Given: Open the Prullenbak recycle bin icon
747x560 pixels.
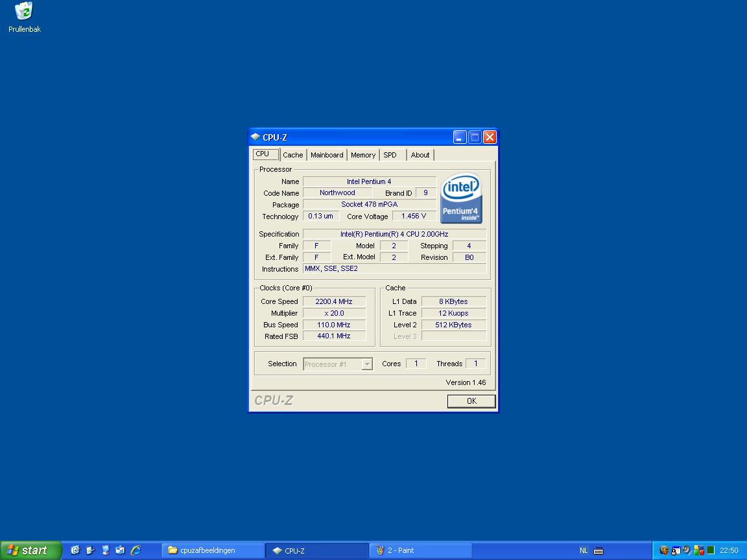Looking at the screenshot, I should 24,17.
